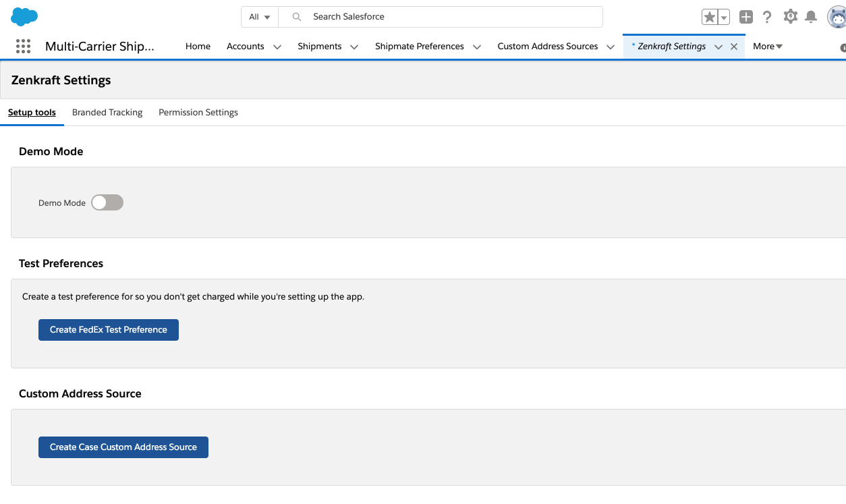Select the Zenkraft Settings tab

(x=672, y=47)
